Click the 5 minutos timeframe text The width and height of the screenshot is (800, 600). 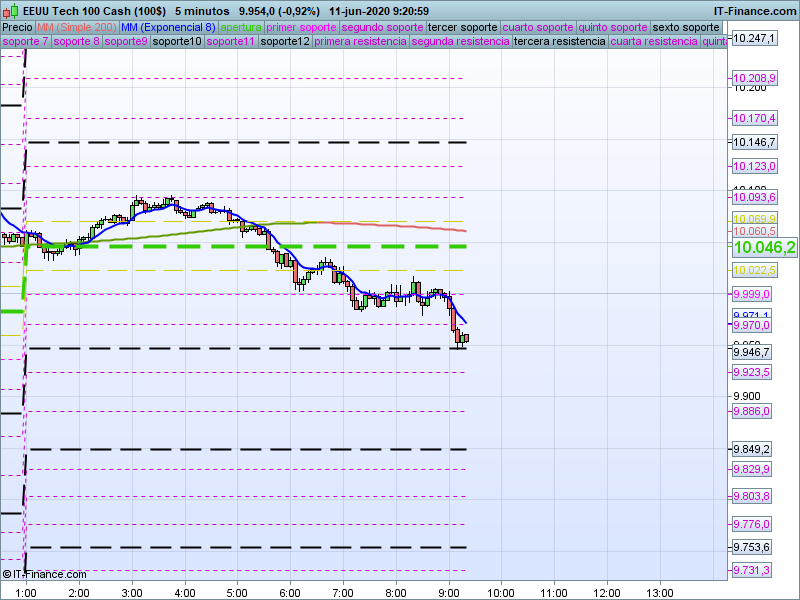[x=200, y=11]
